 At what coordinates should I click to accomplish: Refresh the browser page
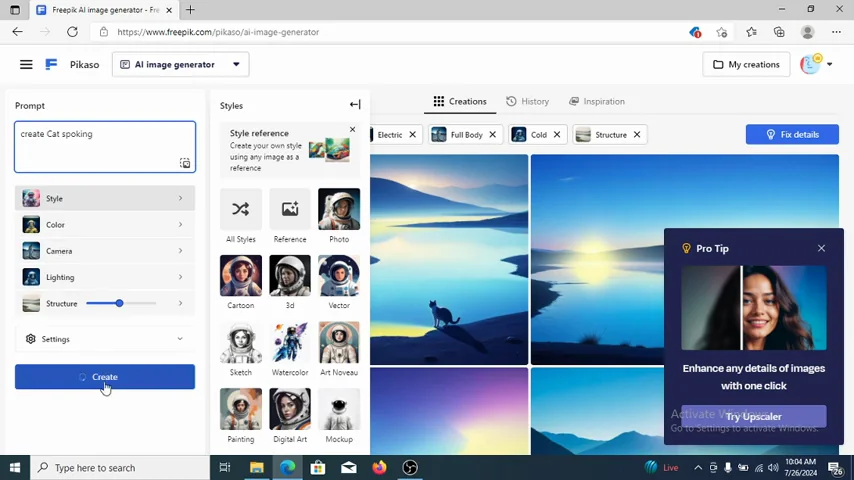coord(72,32)
